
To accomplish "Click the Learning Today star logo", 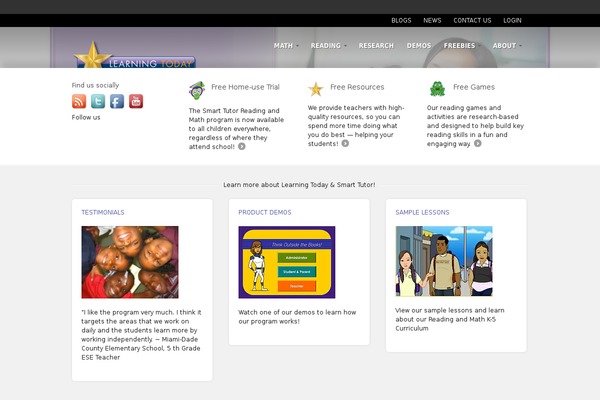I will tap(134, 55).
